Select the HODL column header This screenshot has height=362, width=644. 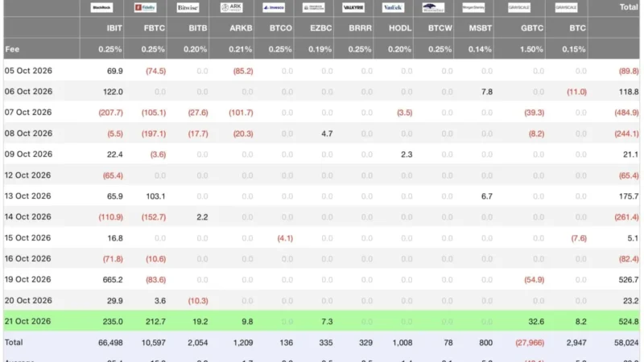click(400, 28)
